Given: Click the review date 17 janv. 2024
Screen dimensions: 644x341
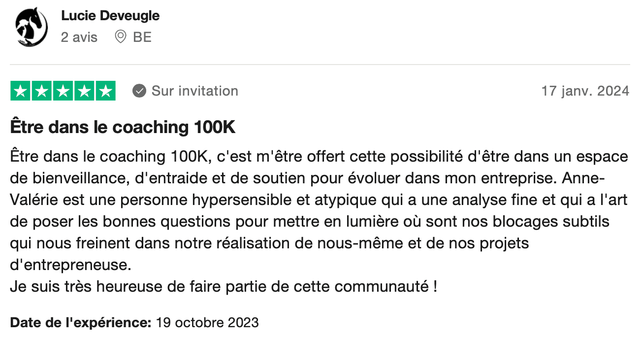Looking at the screenshot, I should click(585, 91).
